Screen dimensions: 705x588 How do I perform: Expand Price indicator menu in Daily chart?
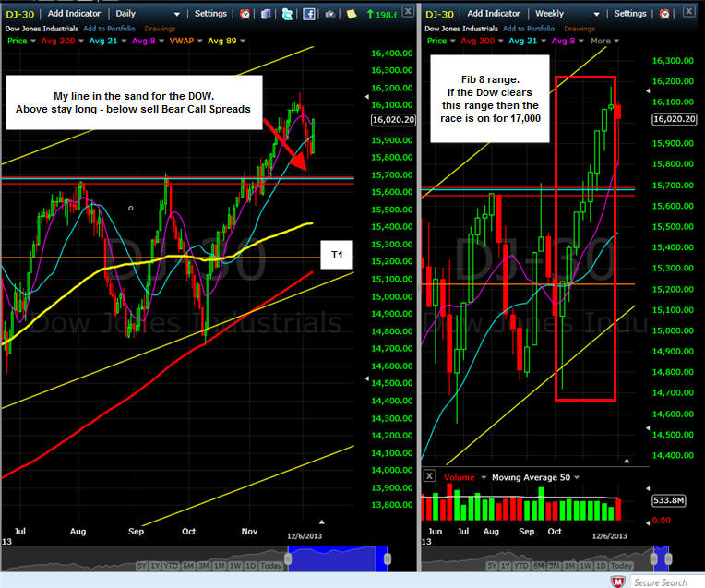tap(33, 41)
